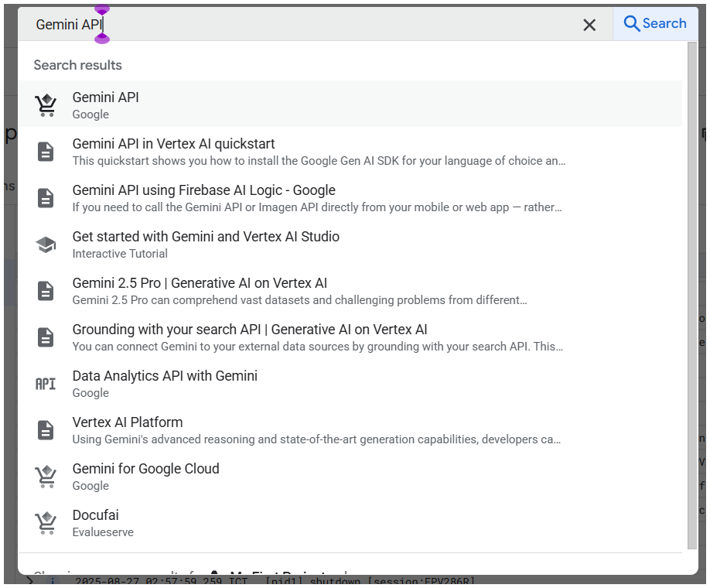Click the results list vertical scrollbar
Image resolution: width=710 pixels, height=588 pixels.
(692, 296)
